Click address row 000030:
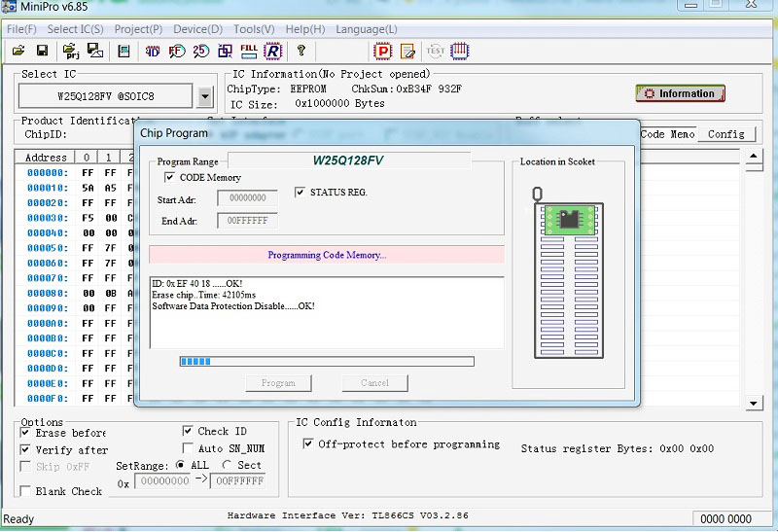 click(47, 218)
